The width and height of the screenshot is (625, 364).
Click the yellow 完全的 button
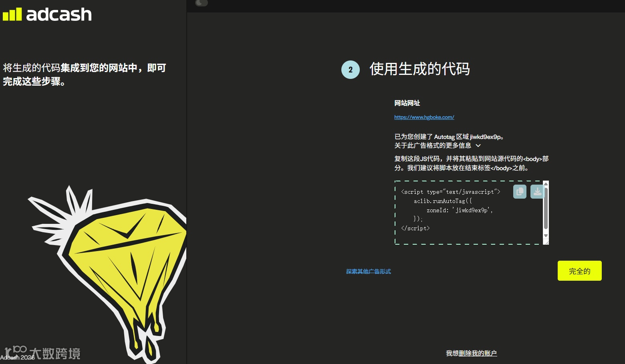click(x=580, y=271)
